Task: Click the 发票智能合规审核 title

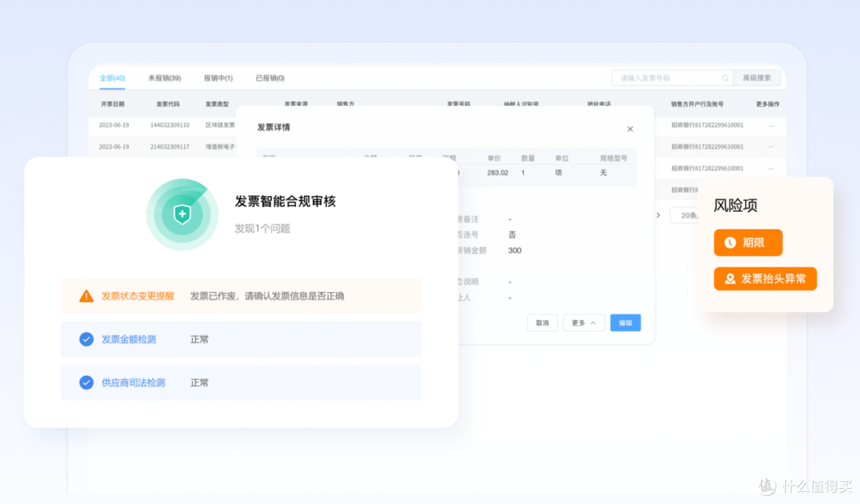Action: click(285, 201)
